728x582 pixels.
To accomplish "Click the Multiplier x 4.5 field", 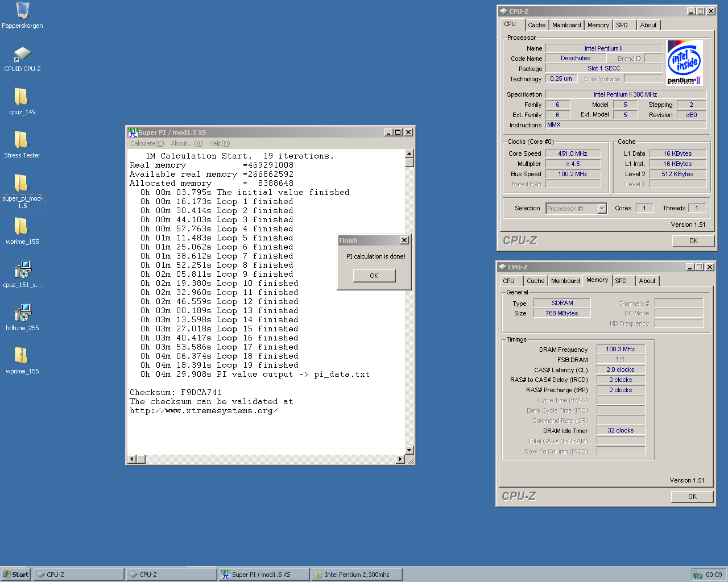I will (573, 164).
